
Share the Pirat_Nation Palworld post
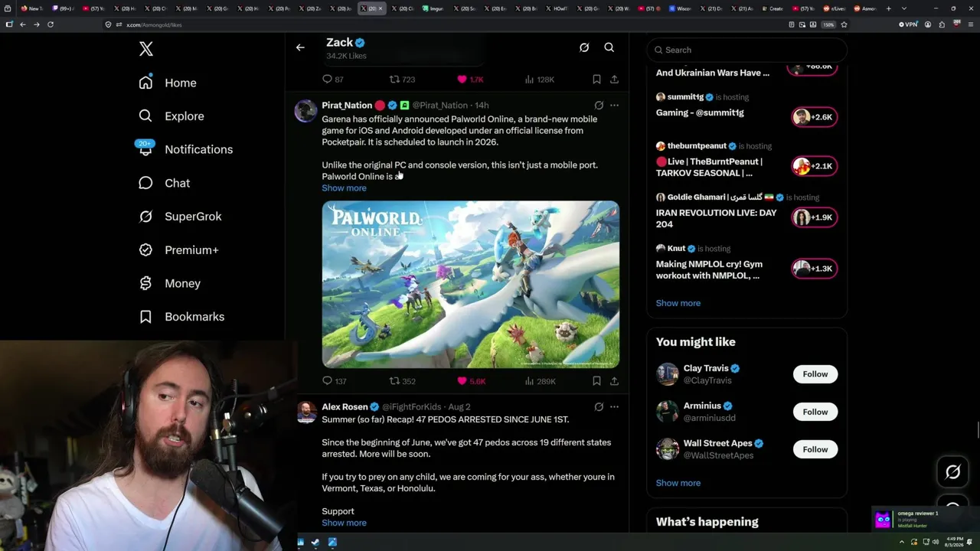614,381
